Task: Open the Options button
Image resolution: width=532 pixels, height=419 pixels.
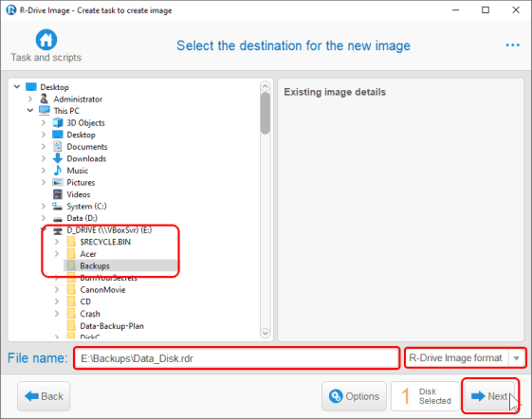Action: [354, 396]
